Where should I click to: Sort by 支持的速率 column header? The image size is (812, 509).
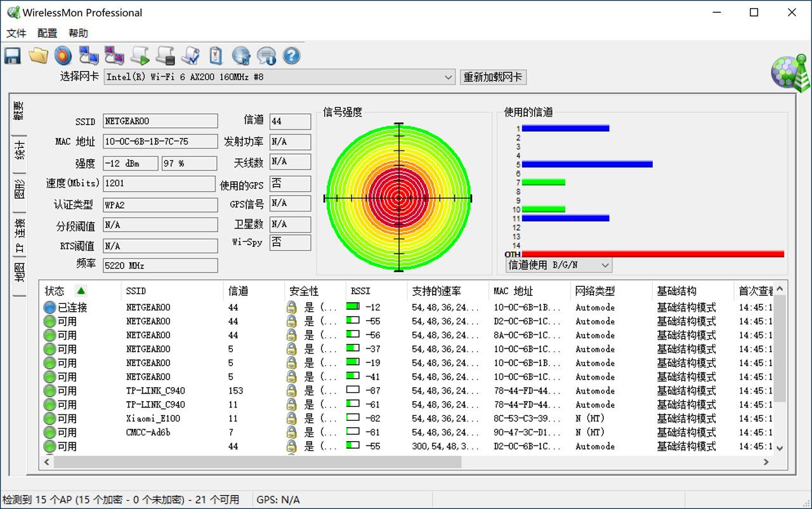tap(448, 291)
